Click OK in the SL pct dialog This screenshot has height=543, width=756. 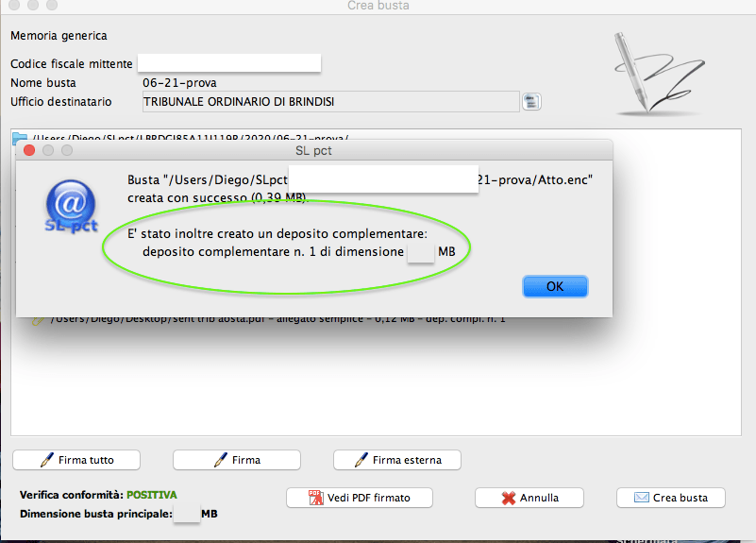tap(555, 286)
